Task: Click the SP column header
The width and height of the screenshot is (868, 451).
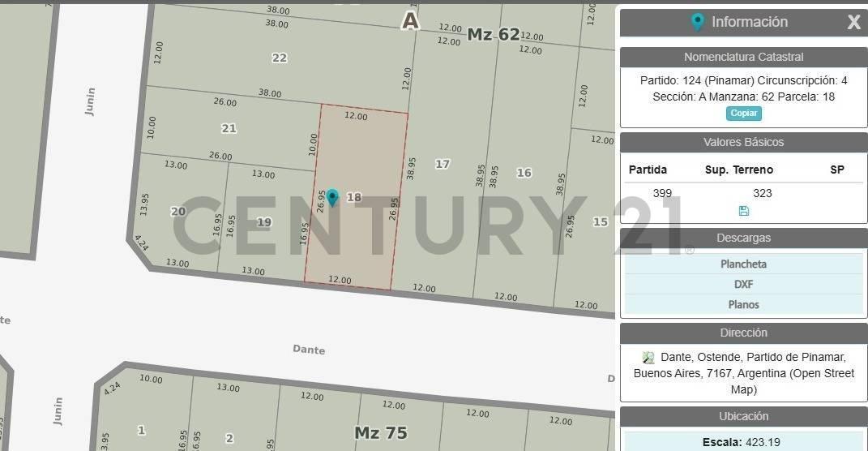Action: pyautogui.click(x=837, y=170)
